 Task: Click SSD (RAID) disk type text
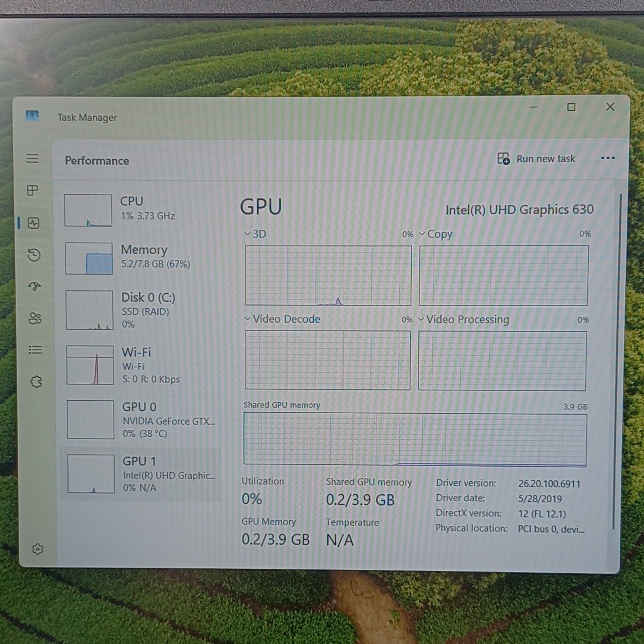pyautogui.click(x=145, y=312)
